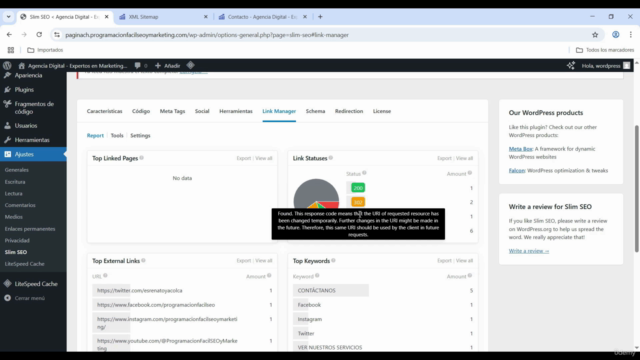Open the Herramientas plugin tab
This screenshot has height=360, width=640.
pyautogui.click(x=236, y=111)
